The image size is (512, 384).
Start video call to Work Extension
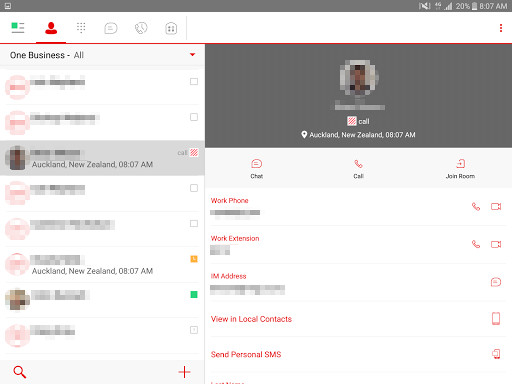(x=496, y=244)
